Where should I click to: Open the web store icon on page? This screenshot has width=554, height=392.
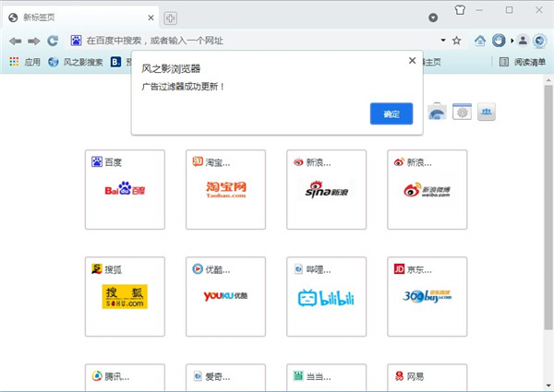tap(438, 113)
